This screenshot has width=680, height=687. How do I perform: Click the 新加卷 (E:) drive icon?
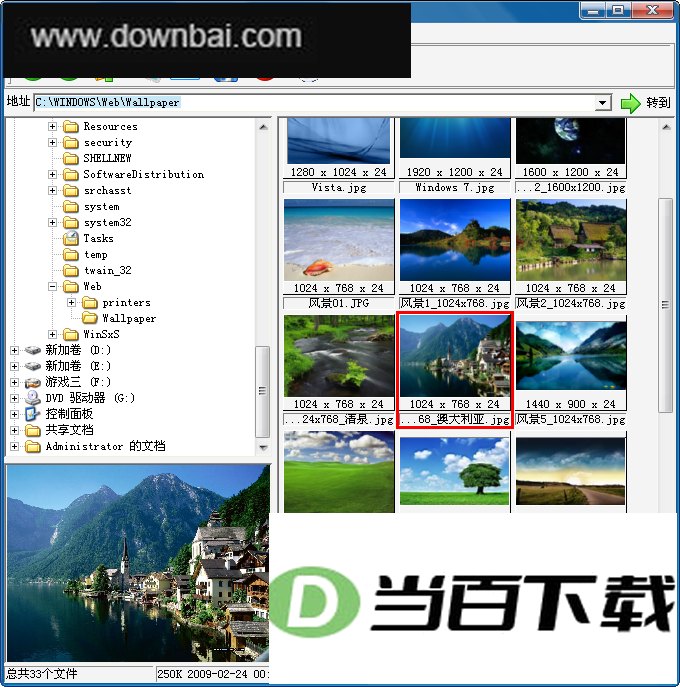[32, 366]
